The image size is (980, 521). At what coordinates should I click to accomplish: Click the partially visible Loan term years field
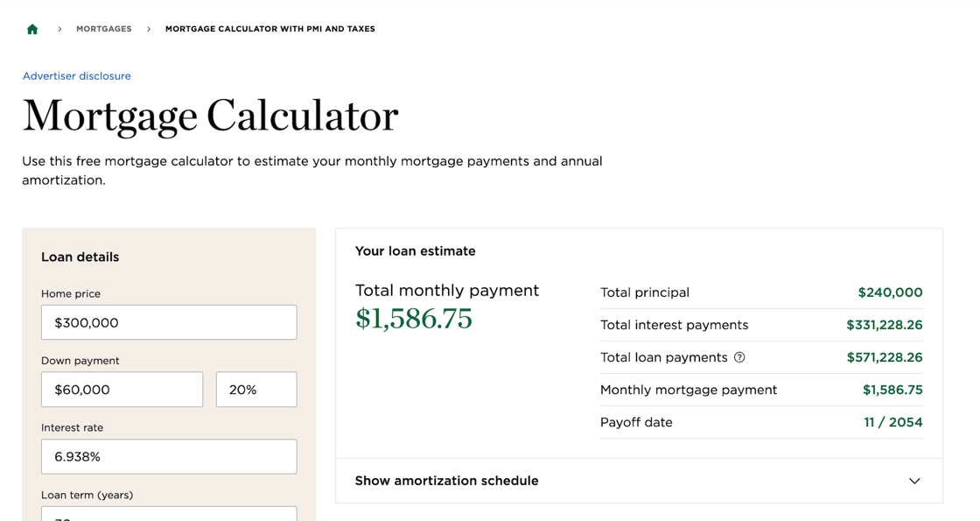[169, 514]
